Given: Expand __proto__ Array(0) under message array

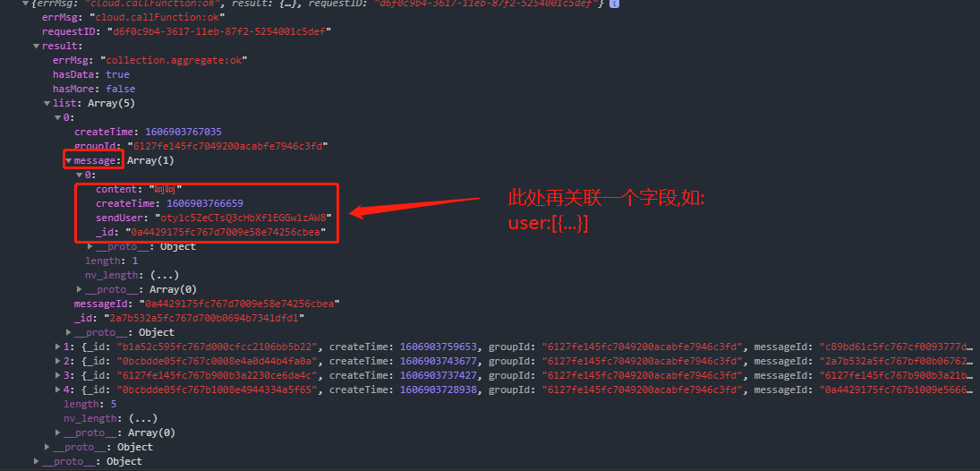Looking at the screenshot, I should point(80,289).
